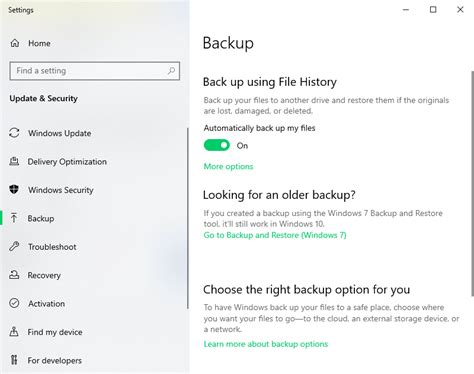Turn off Automatically back up my files
The height and width of the screenshot is (374, 474).
tap(217, 145)
